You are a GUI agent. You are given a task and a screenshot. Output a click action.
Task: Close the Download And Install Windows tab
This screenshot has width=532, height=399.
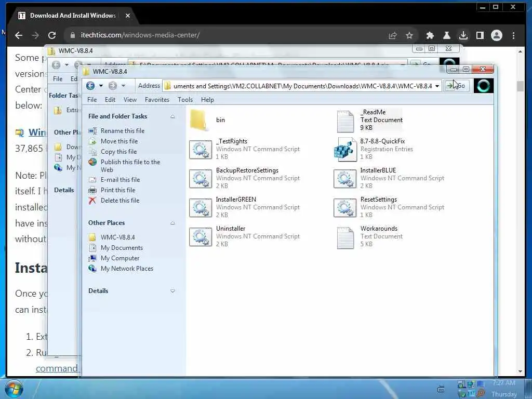128,16
